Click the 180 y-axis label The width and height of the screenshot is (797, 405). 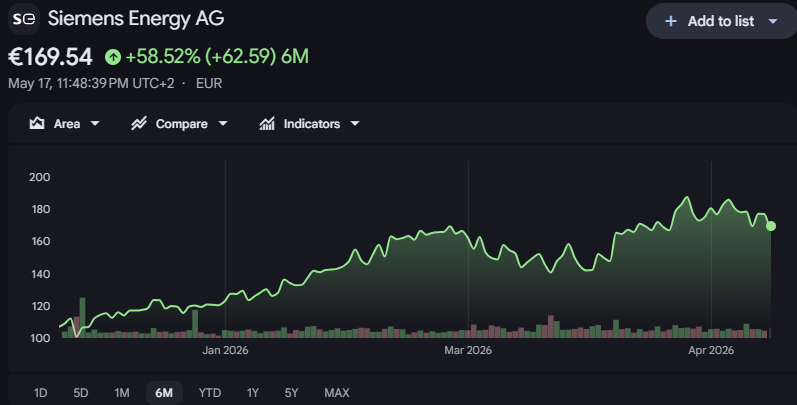(40, 209)
